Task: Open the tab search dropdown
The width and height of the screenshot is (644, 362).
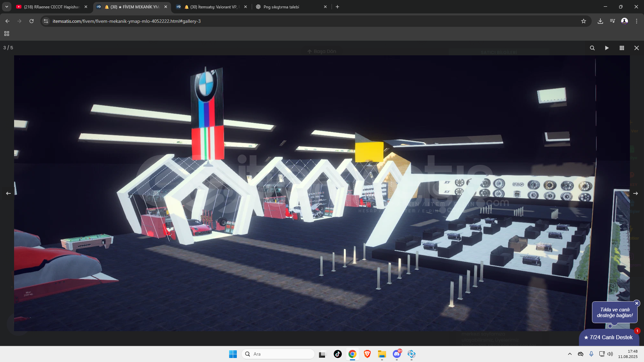Action: pos(7,7)
